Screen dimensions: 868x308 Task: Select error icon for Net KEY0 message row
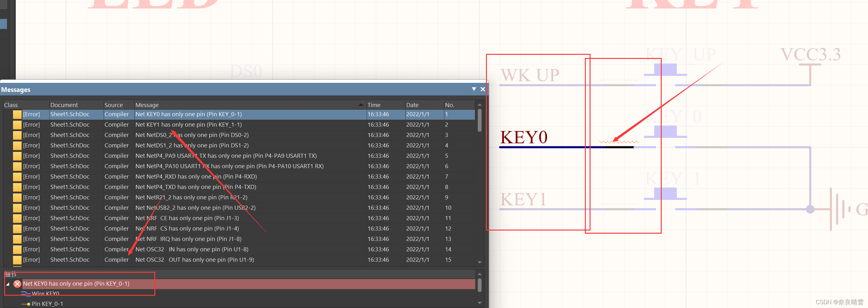click(x=17, y=115)
